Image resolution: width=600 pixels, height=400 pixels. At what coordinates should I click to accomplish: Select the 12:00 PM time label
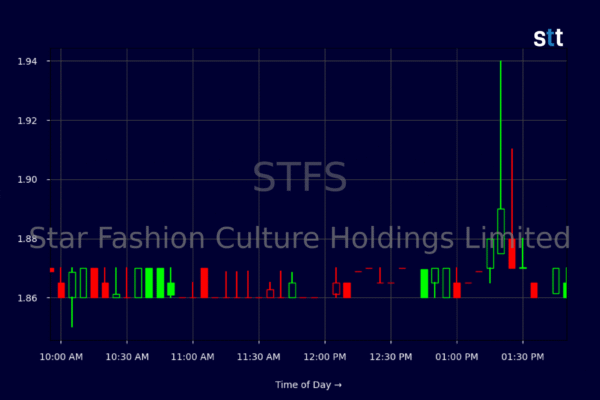[x=325, y=357]
